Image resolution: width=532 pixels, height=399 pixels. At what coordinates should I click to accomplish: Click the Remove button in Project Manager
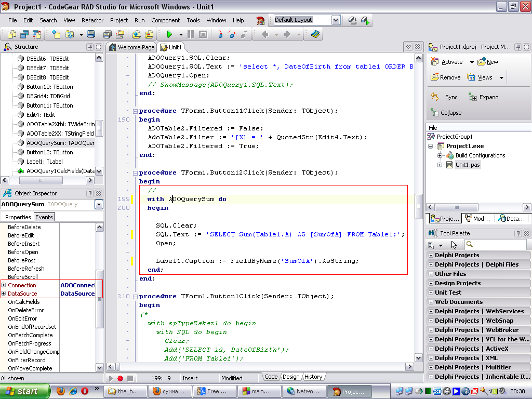point(445,77)
